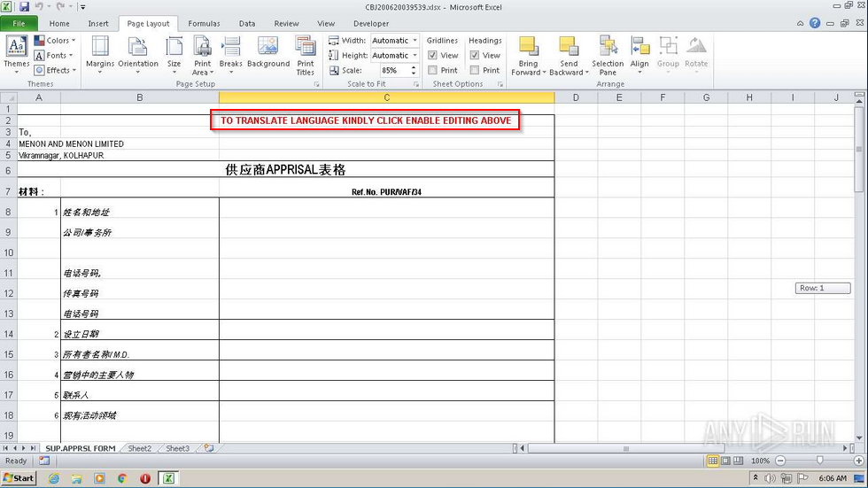Launch Internet Explorer from taskbar

pyautogui.click(x=54, y=478)
